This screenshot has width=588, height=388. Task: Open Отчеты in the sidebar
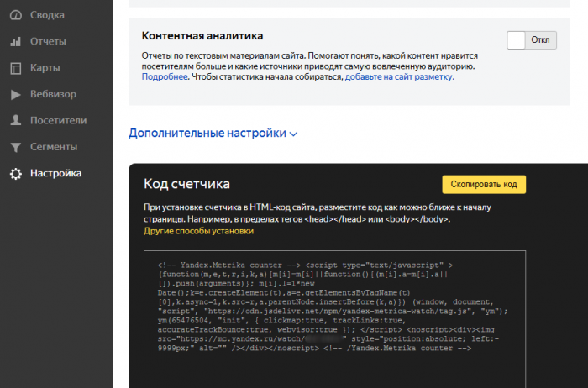[x=48, y=41]
